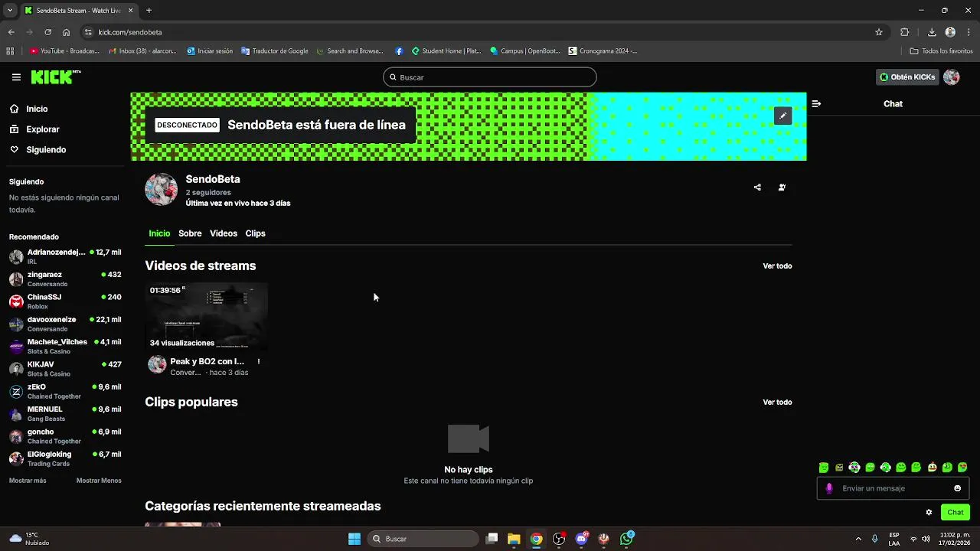Image resolution: width=980 pixels, height=551 pixels.
Task: Switch to the Sobre tab
Action: [190, 233]
